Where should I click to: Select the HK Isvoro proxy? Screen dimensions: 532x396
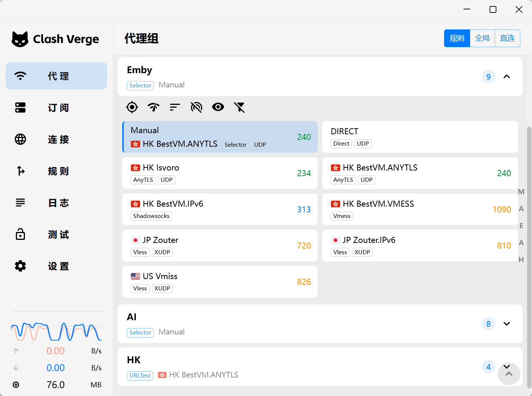point(220,173)
